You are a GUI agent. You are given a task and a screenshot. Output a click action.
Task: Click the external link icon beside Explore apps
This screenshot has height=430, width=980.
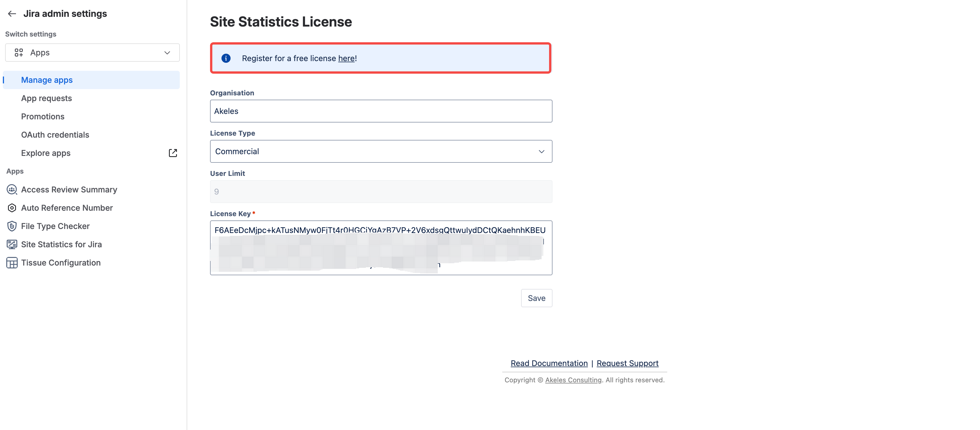(x=173, y=153)
